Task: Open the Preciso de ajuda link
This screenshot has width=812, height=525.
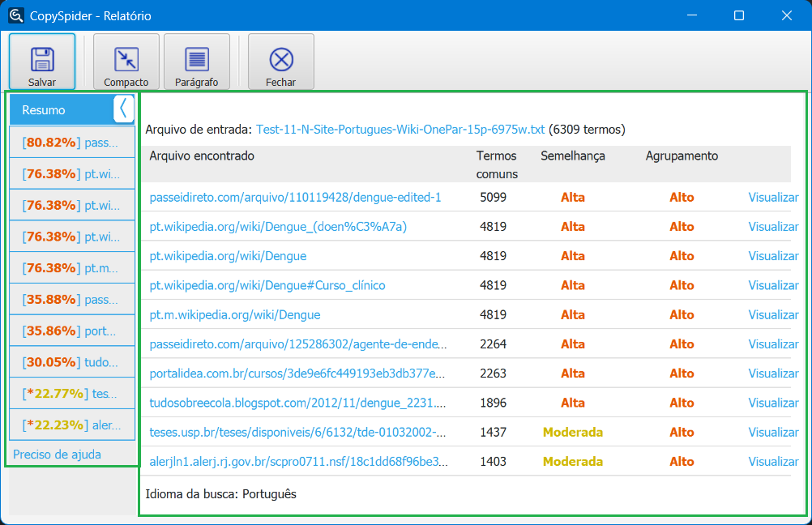Action: tap(57, 455)
